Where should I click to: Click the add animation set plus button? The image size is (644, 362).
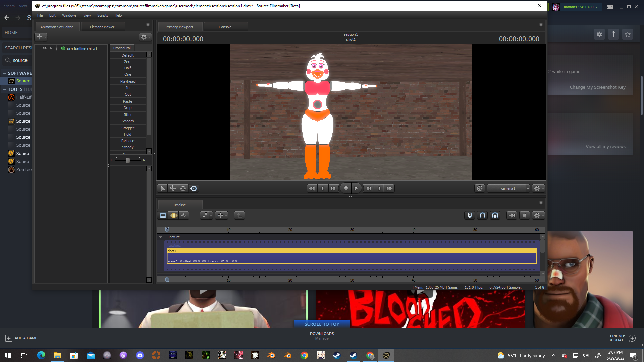point(40,37)
